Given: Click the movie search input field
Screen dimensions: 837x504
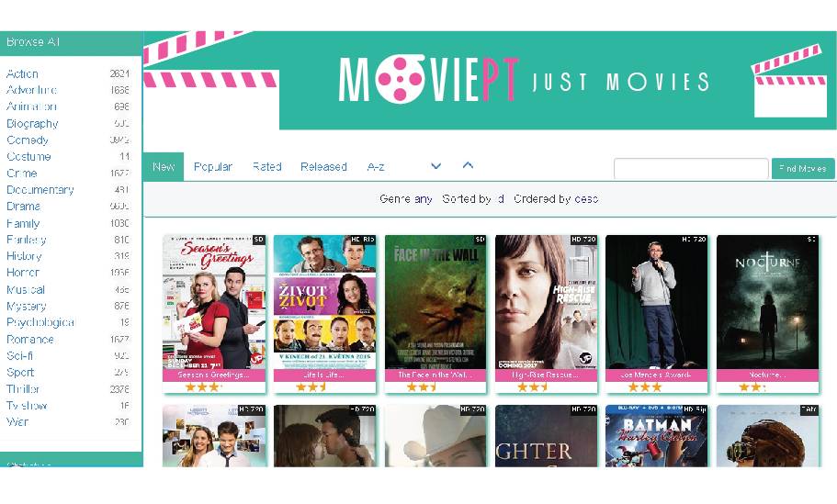Looking at the screenshot, I should coord(691,169).
